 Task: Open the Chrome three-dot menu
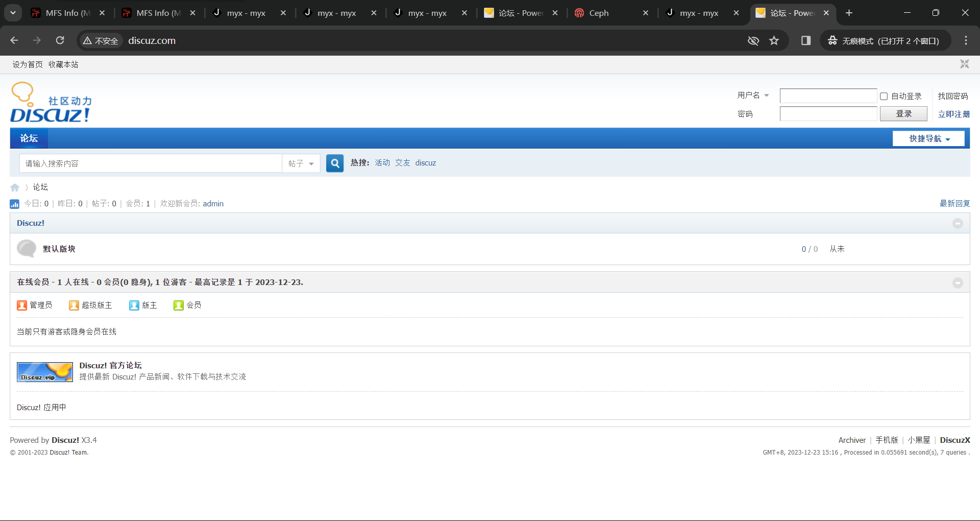(966, 40)
